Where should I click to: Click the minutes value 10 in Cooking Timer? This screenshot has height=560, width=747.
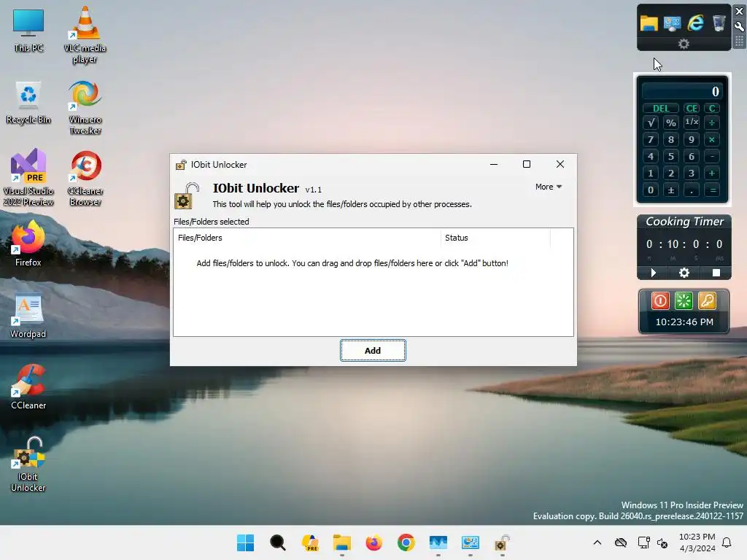pos(673,244)
